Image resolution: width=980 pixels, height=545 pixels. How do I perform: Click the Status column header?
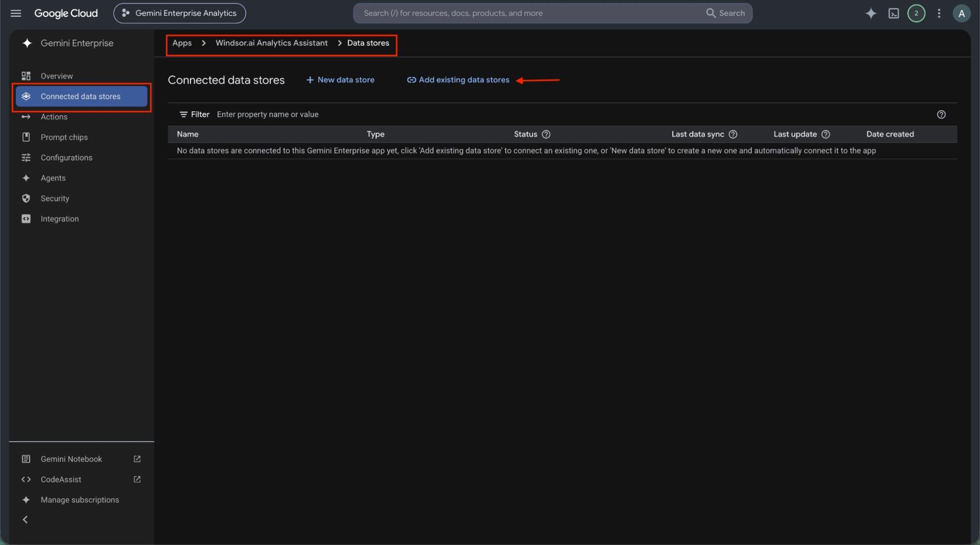click(x=525, y=134)
